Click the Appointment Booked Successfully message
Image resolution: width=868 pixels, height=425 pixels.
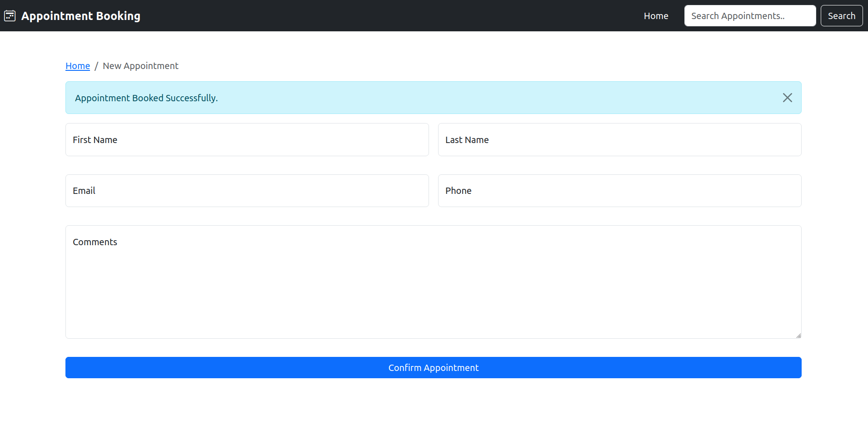click(146, 98)
